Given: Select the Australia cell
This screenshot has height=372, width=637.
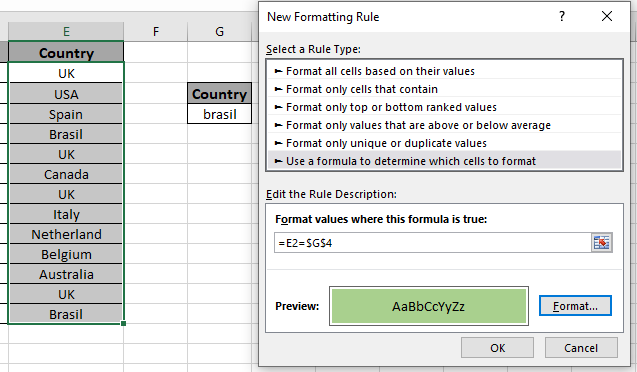Looking at the screenshot, I should pos(66,275).
